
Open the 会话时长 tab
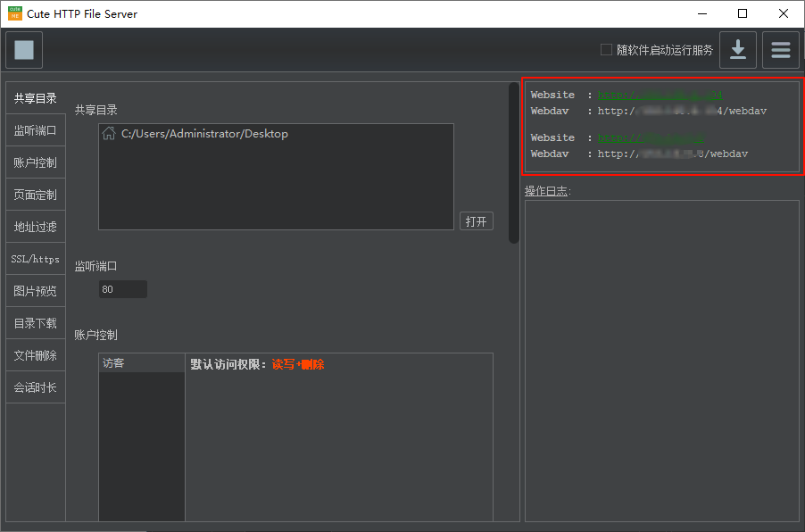(x=36, y=387)
